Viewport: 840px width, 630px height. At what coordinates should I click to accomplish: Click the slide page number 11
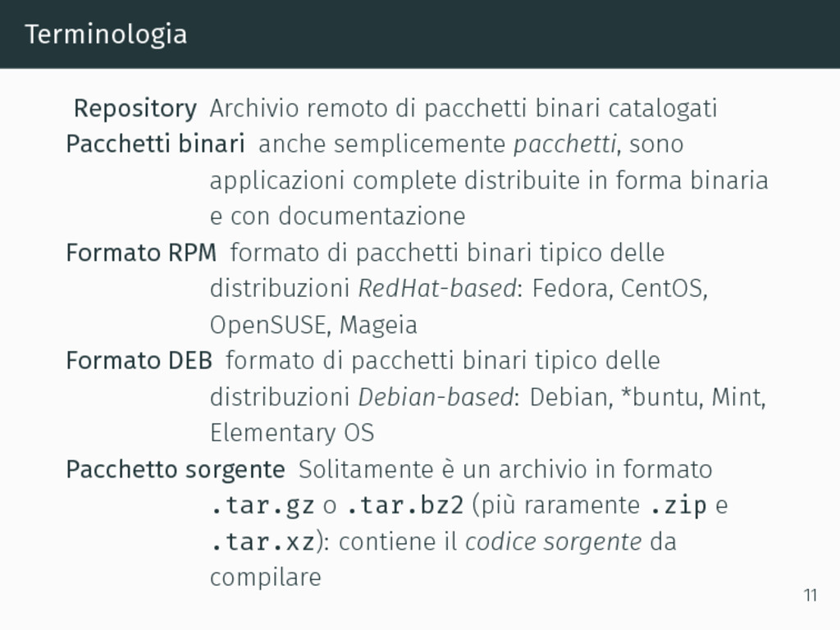tap(810, 596)
